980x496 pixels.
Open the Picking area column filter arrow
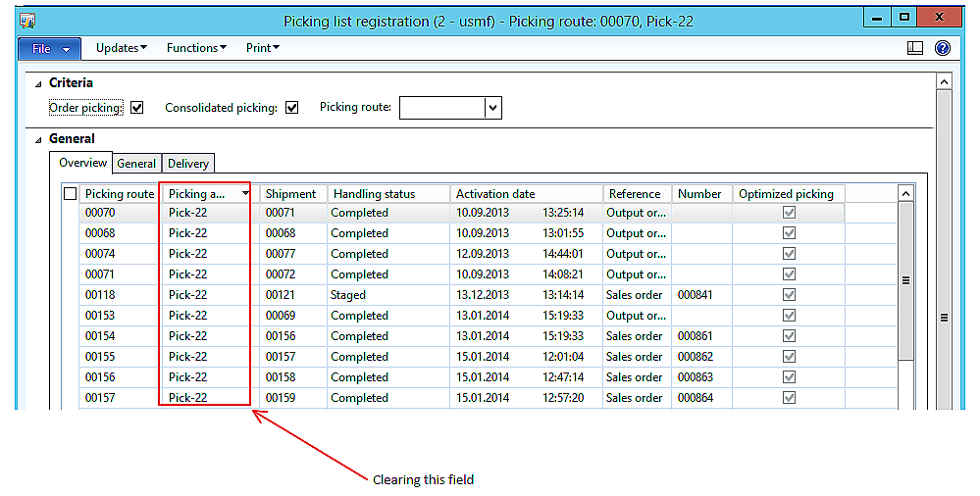(x=244, y=194)
